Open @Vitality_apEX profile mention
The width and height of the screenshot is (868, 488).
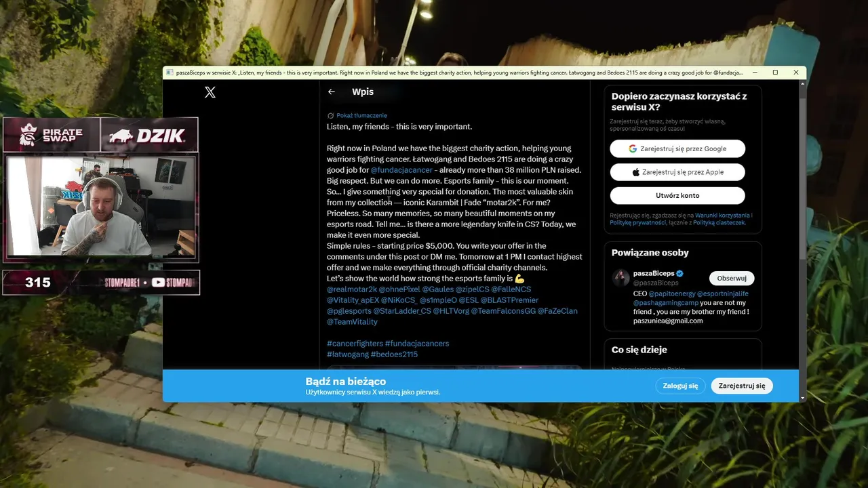pyautogui.click(x=353, y=300)
